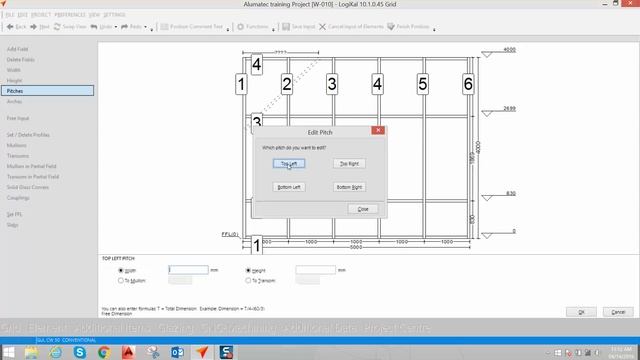640x360 pixels.
Task: Select Pitches in the sidebar
Action: tap(47, 91)
